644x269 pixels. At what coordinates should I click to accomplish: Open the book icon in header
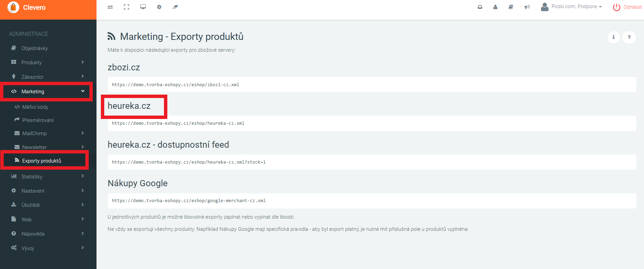coord(511,7)
